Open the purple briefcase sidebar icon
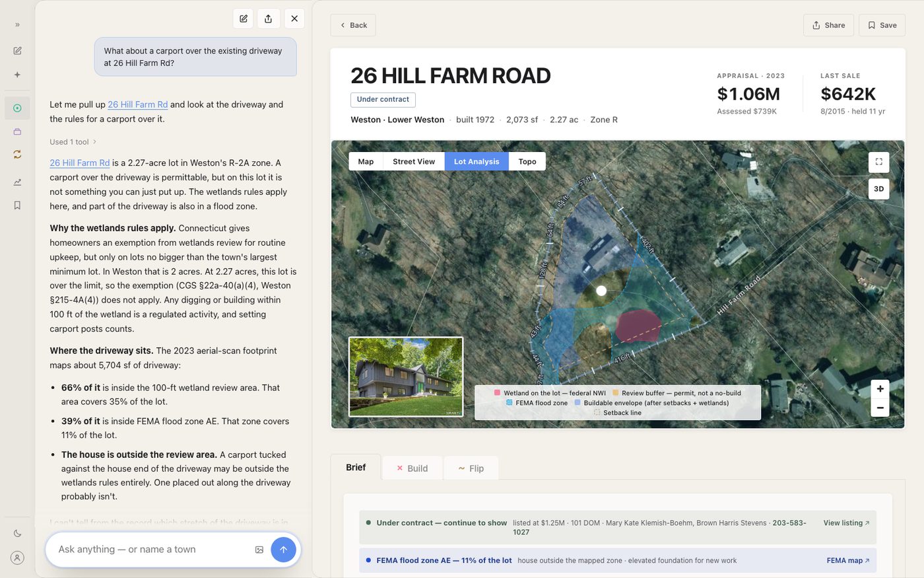The height and width of the screenshot is (578, 924). click(17, 131)
